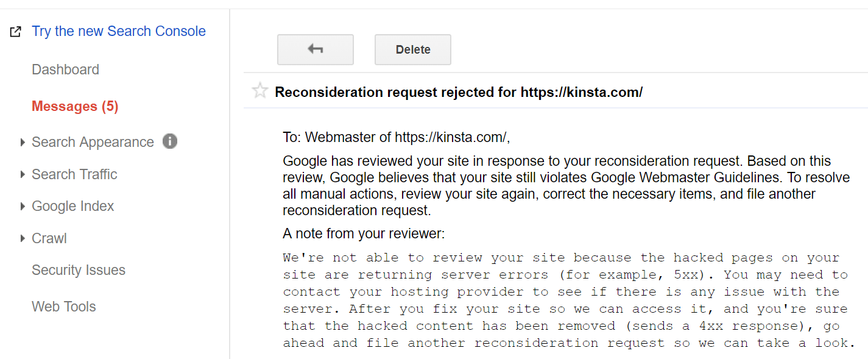Click the info icon next to Search Appearance

(x=169, y=141)
